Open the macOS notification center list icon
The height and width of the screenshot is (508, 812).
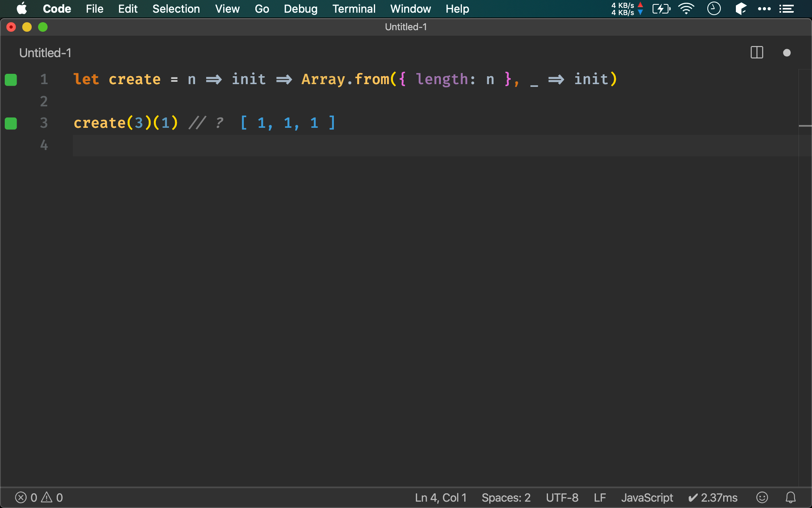coord(786,9)
